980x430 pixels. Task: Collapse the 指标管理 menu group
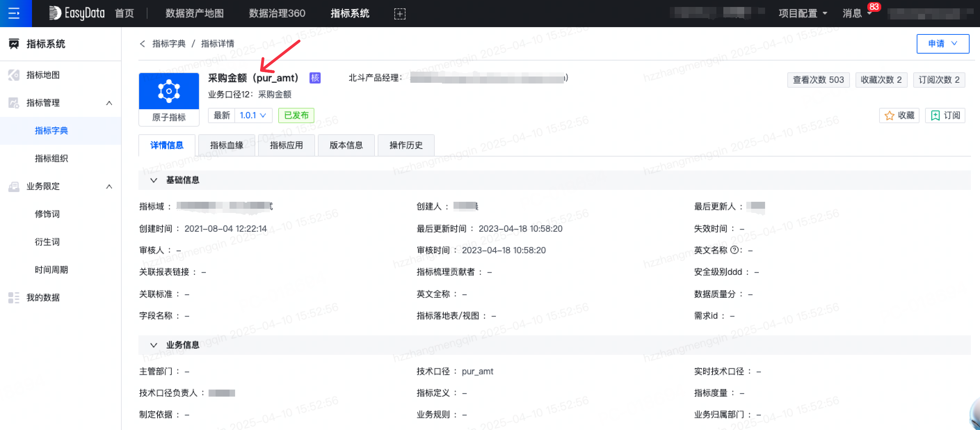pos(109,103)
